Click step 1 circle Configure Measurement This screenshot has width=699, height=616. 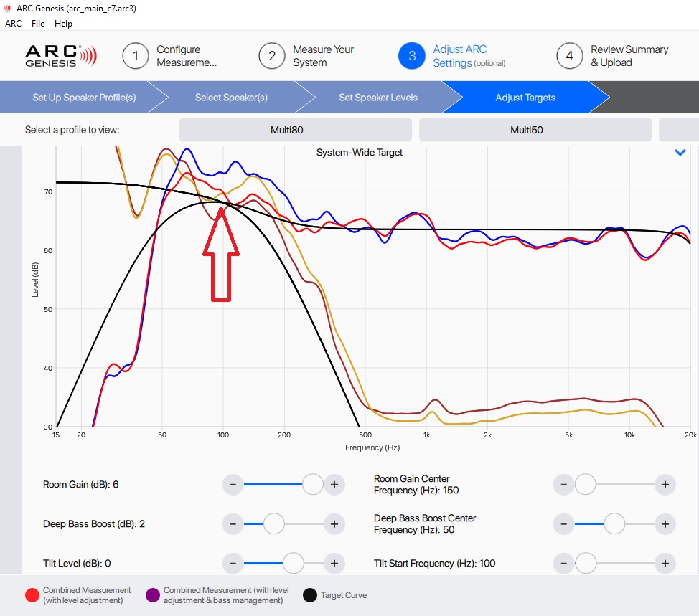click(x=135, y=56)
